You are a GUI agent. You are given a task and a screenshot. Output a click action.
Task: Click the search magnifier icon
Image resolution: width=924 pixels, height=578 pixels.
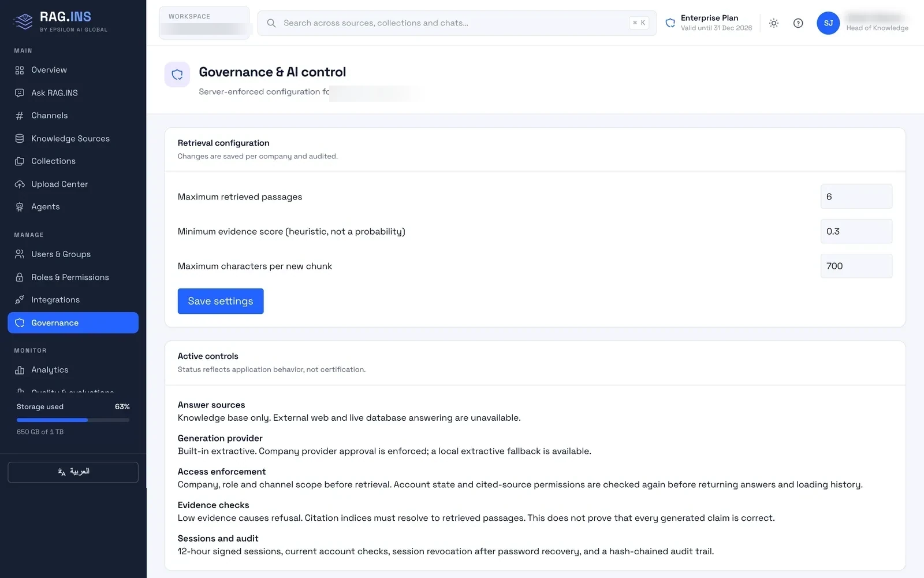(x=271, y=23)
